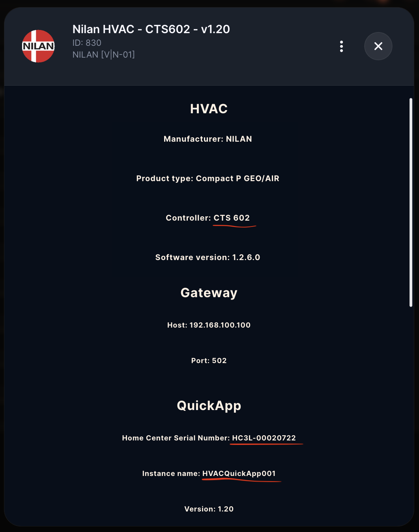Select the instance name HVACQuickApp001
419x532 pixels.
pos(239,474)
